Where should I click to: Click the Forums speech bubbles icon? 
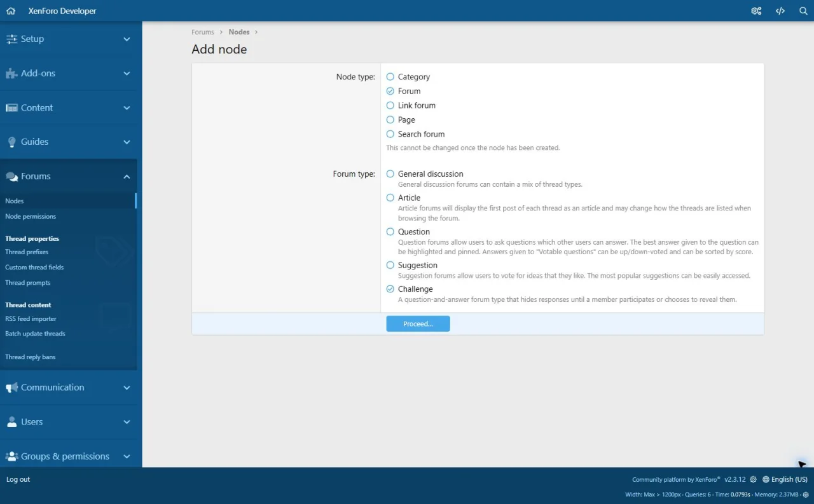coord(11,177)
